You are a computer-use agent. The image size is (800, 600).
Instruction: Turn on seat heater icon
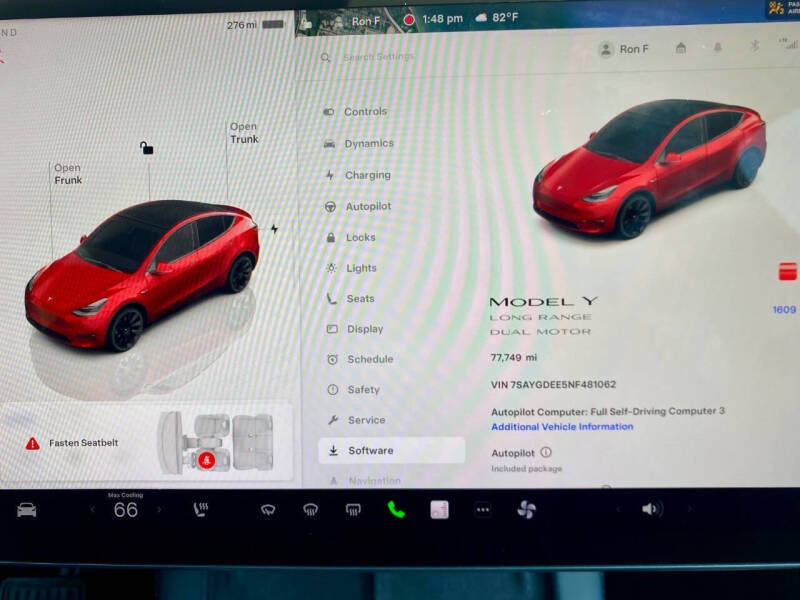(201, 509)
